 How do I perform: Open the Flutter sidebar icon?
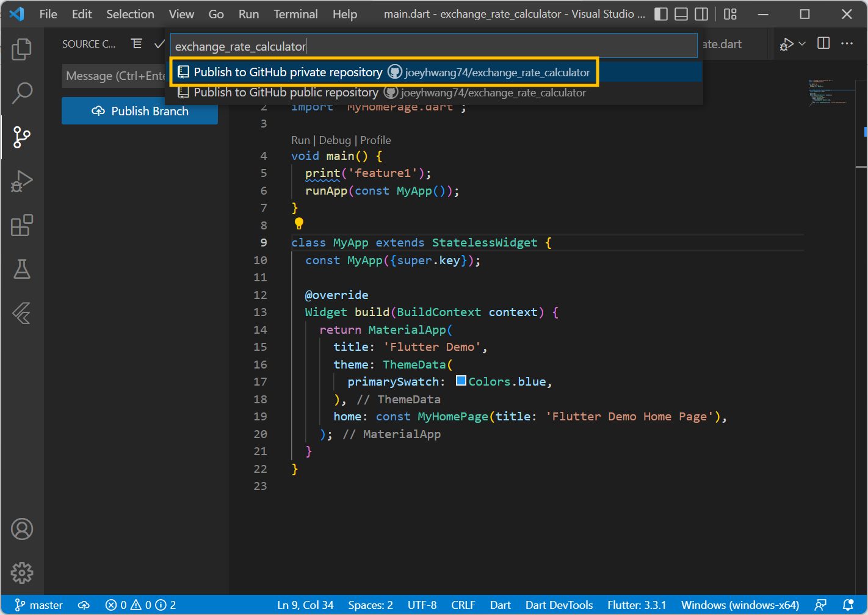click(x=22, y=313)
